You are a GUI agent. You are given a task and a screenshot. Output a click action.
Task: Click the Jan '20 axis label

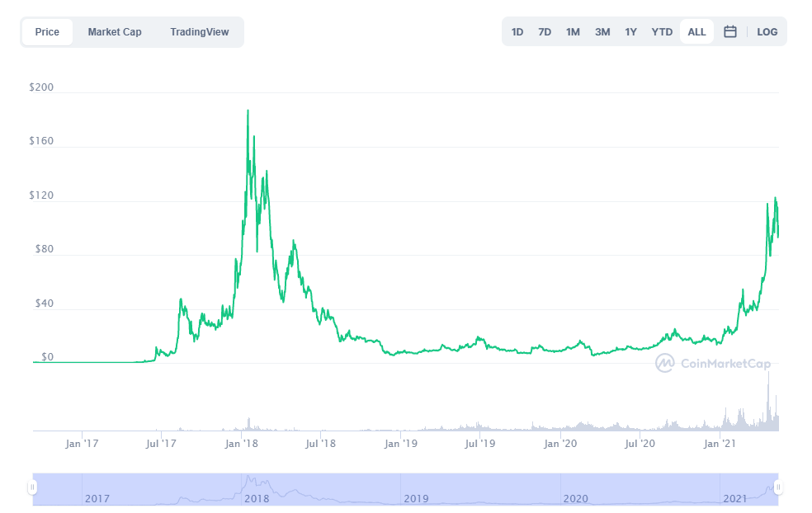tap(560, 444)
